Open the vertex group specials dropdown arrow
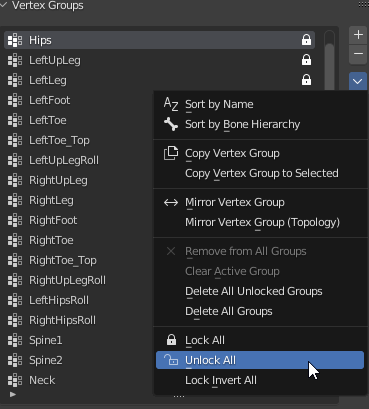The height and width of the screenshot is (409, 369). [358, 81]
